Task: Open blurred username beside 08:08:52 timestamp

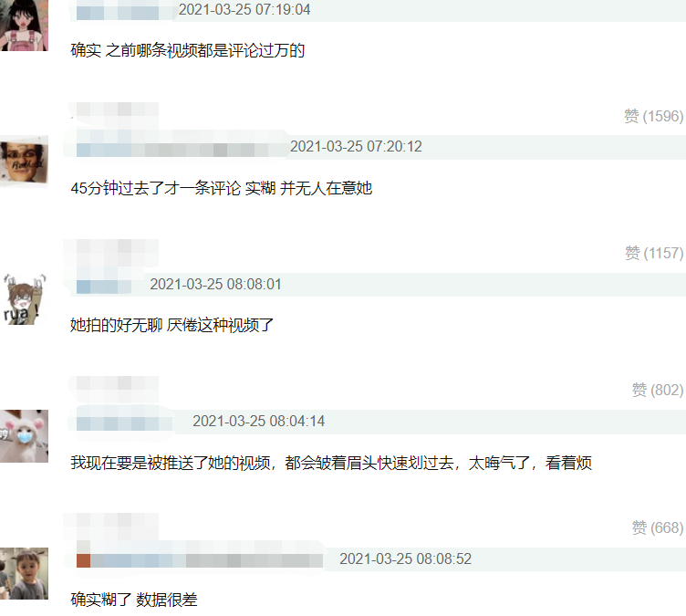Action: click(x=200, y=560)
